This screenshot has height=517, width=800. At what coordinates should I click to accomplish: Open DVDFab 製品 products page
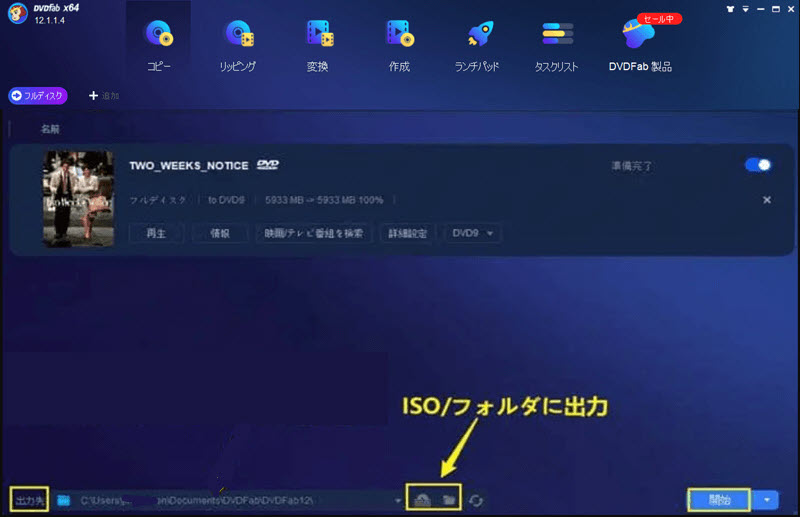pos(640,43)
